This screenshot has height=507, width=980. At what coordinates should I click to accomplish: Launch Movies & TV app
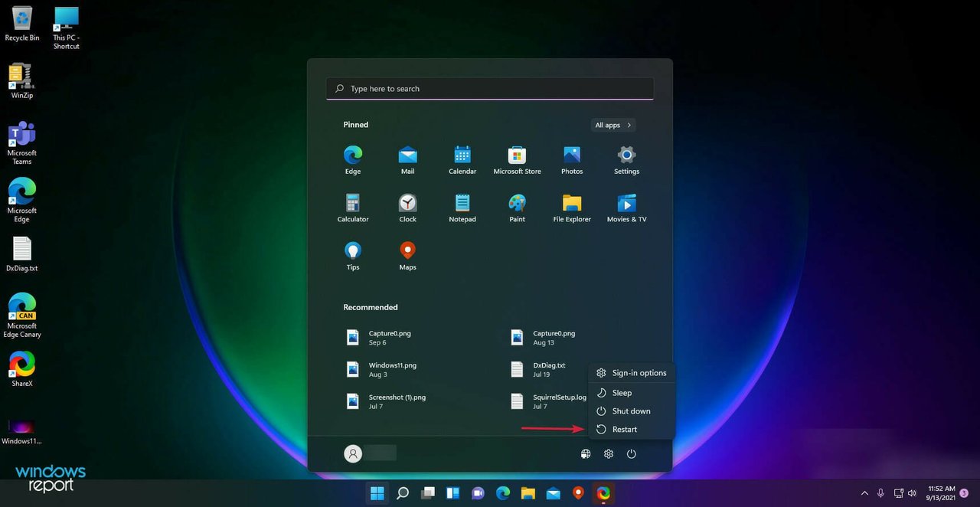point(626,208)
